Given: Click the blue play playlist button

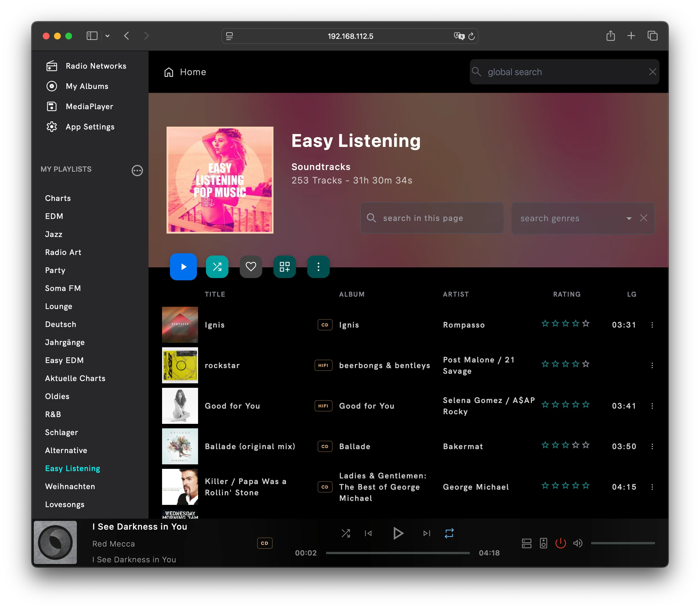Looking at the screenshot, I should tap(183, 267).
